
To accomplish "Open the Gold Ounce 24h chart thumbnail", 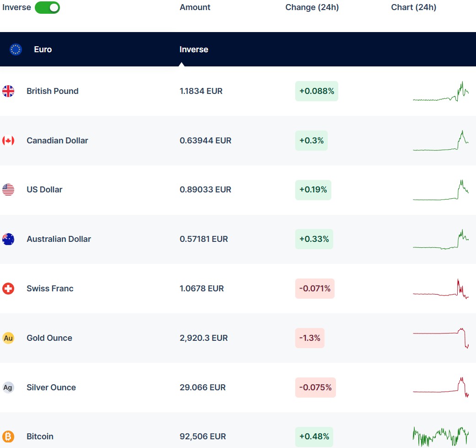I will (x=440, y=338).
